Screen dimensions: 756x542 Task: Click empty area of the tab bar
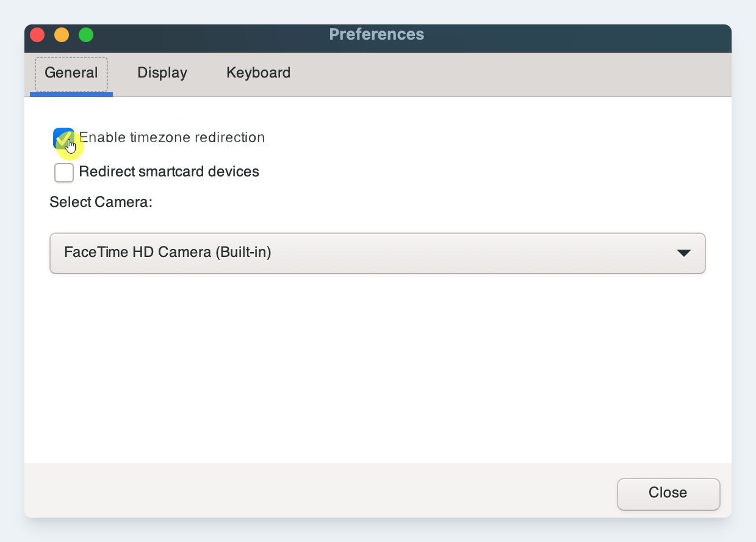click(x=488, y=73)
